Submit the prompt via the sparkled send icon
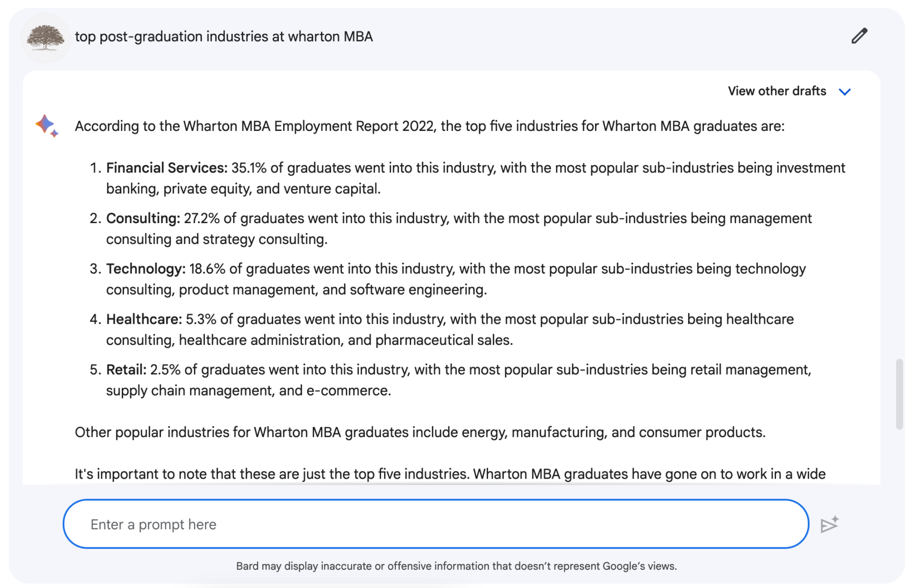The width and height of the screenshot is (917, 588). (x=830, y=524)
